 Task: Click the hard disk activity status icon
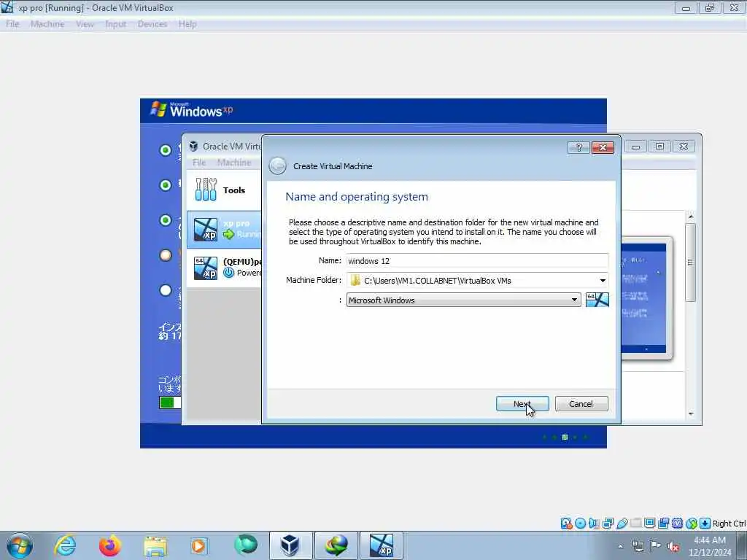(566, 524)
